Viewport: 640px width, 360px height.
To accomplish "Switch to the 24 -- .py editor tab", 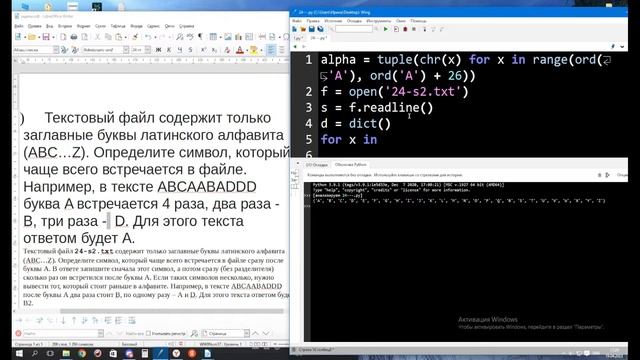I will point(319,38).
